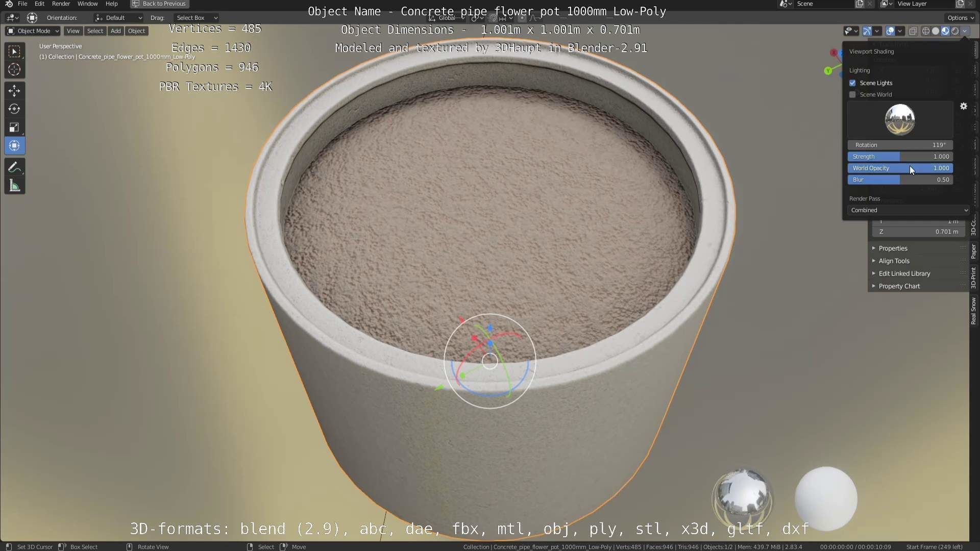Select the Select Box tool in toolbar
Viewport: 980px width, 551px height.
14,52
